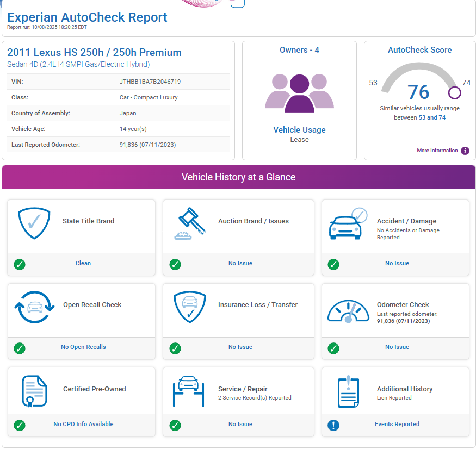Open the No Open Recalls link
The height and width of the screenshot is (449, 476).
pyautogui.click(x=83, y=347)
